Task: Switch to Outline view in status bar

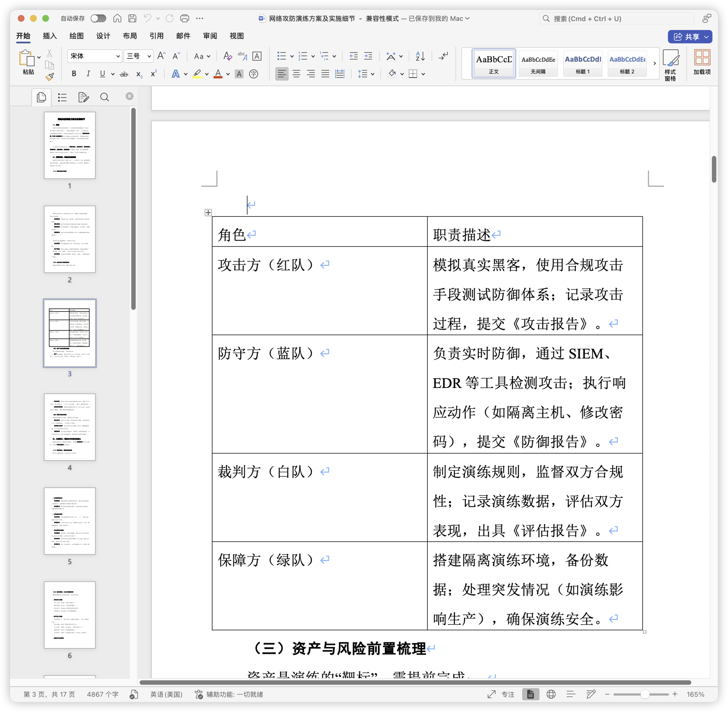Action: [x=571, y=694]
